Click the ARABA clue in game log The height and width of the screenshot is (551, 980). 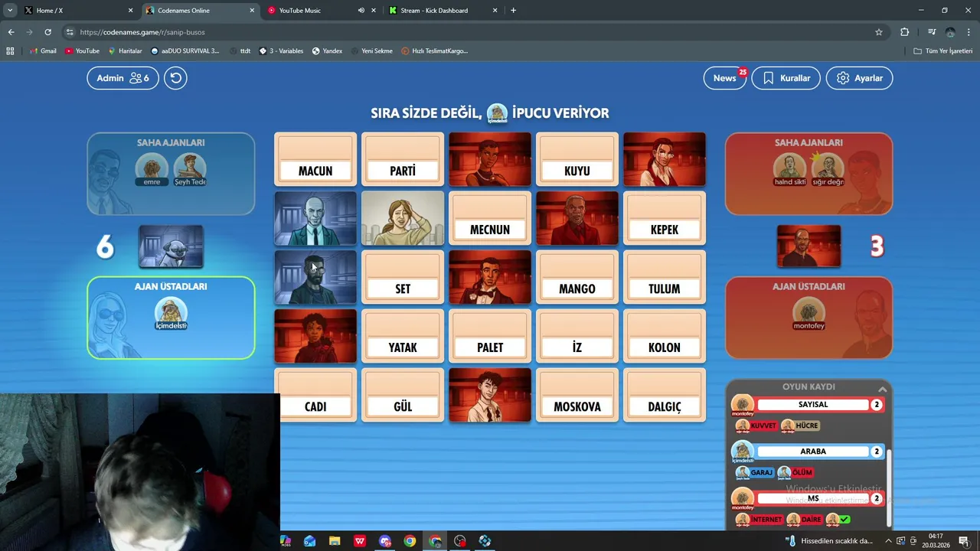[813, 452]
